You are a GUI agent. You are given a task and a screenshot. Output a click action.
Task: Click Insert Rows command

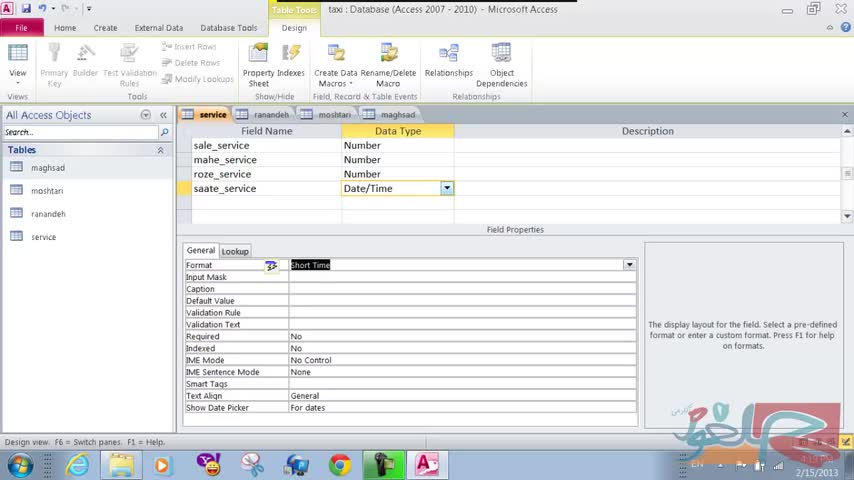point(189,47)
